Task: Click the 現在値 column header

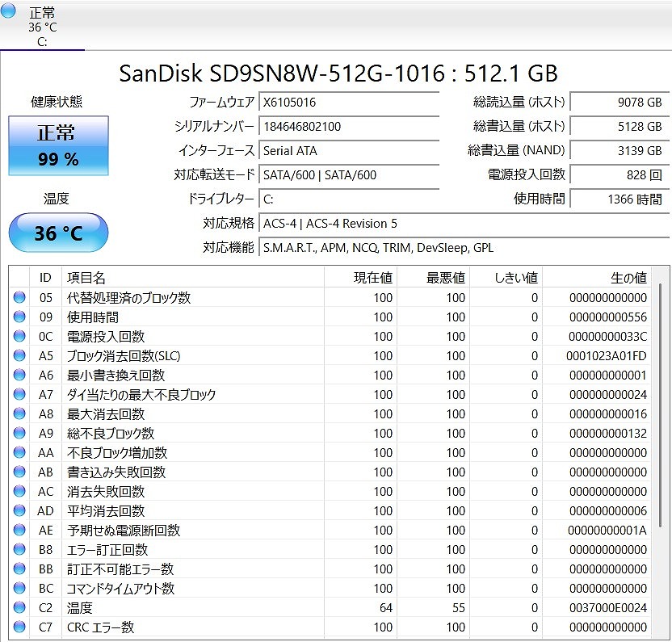Action: point(373,278)
